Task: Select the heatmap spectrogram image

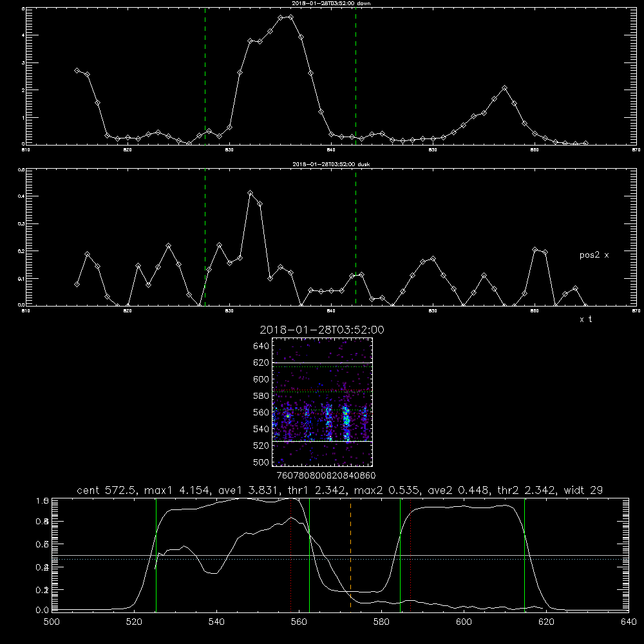Action: click(x=322, y=402)
